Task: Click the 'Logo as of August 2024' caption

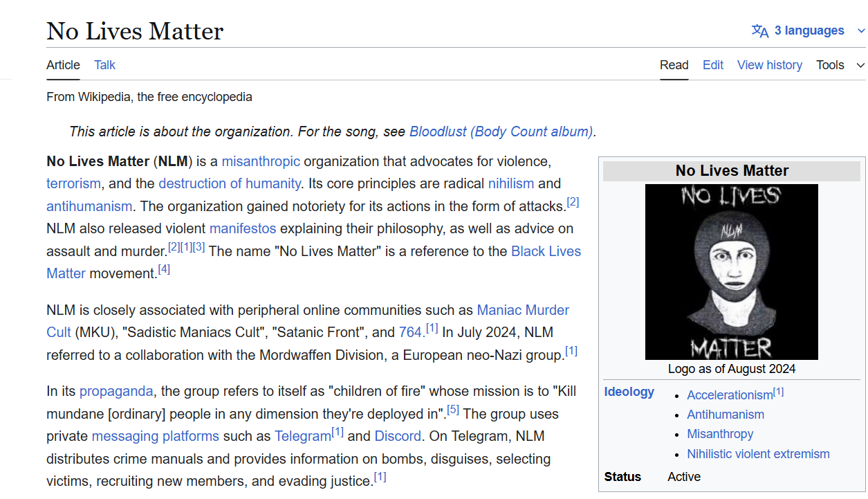Action: click(732, 369)
